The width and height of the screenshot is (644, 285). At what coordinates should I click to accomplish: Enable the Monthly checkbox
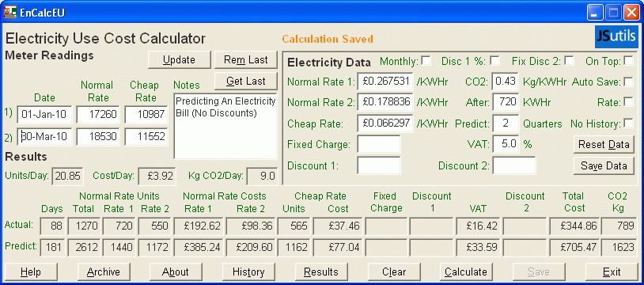point(426,61)
